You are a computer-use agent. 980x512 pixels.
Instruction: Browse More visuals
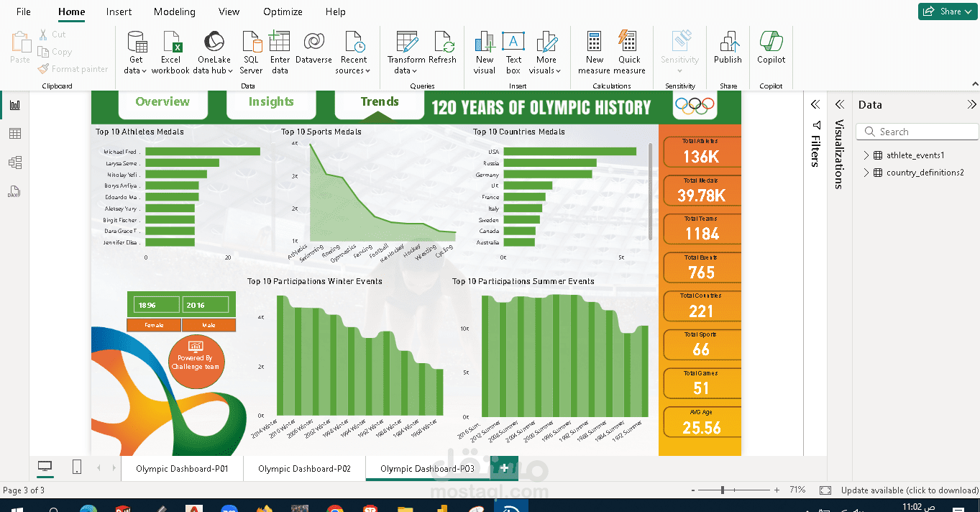tap(546, 52)
